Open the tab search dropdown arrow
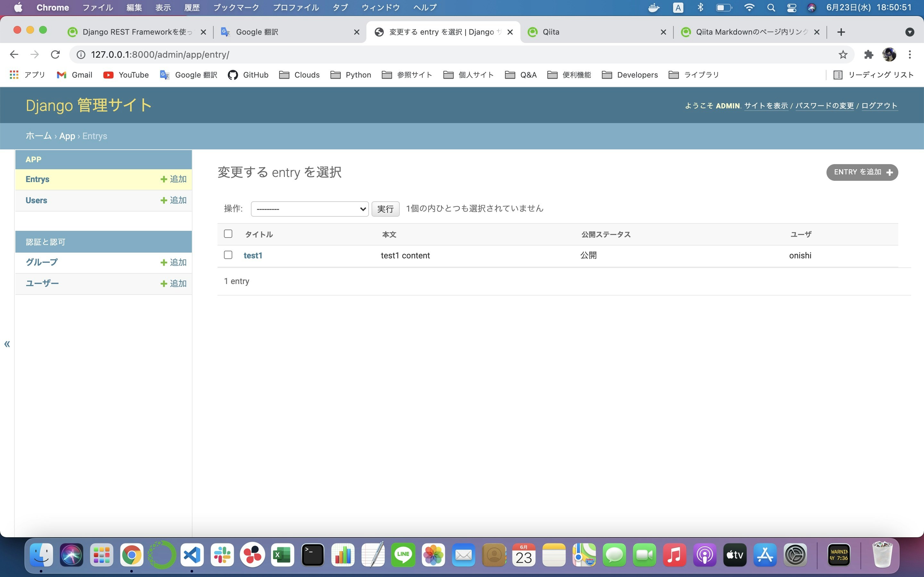This screenshot has width=924, height=577. pyautogui.click(x=910, y=32)
